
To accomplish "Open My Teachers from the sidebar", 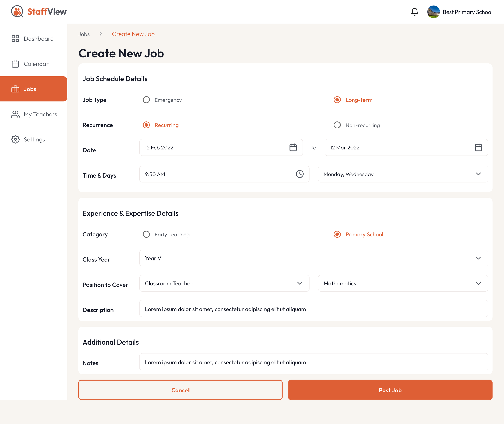I will 40,114.
